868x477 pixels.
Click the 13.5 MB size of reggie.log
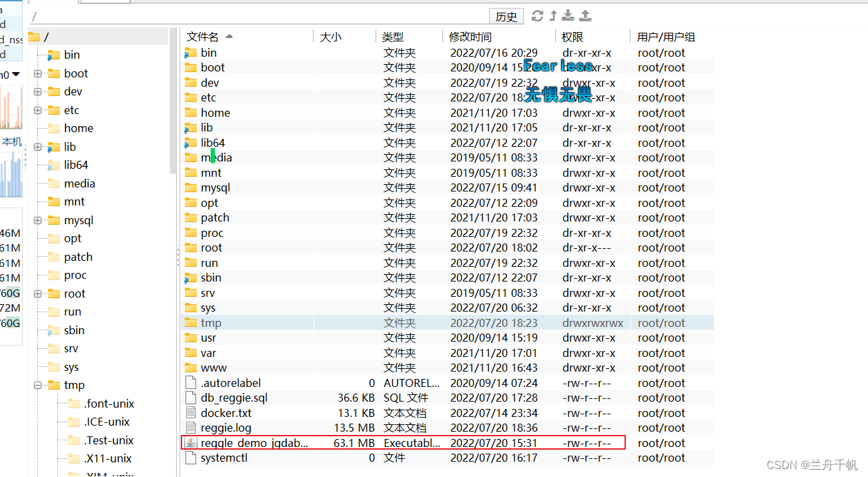pyautogui.click(x=354, y=428)
